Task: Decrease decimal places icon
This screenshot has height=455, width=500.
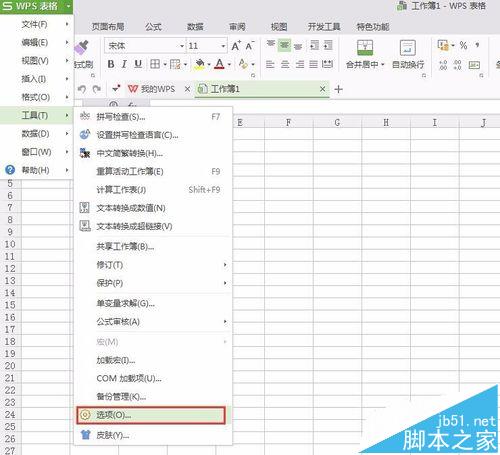Action: point(458,65)
